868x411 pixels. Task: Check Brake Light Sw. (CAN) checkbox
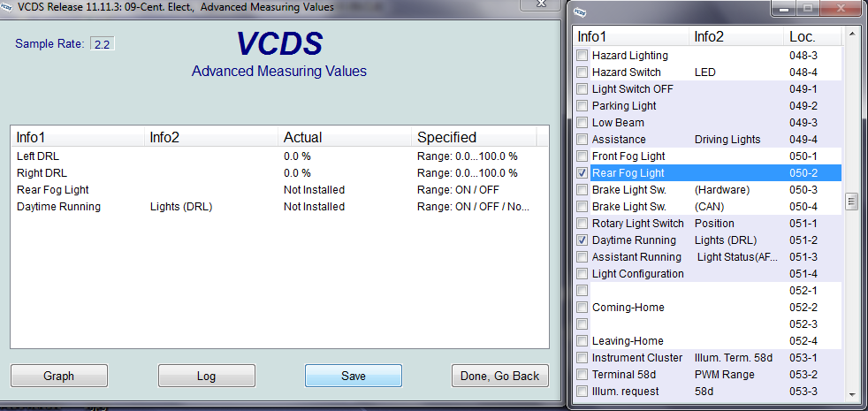(582, 207)
